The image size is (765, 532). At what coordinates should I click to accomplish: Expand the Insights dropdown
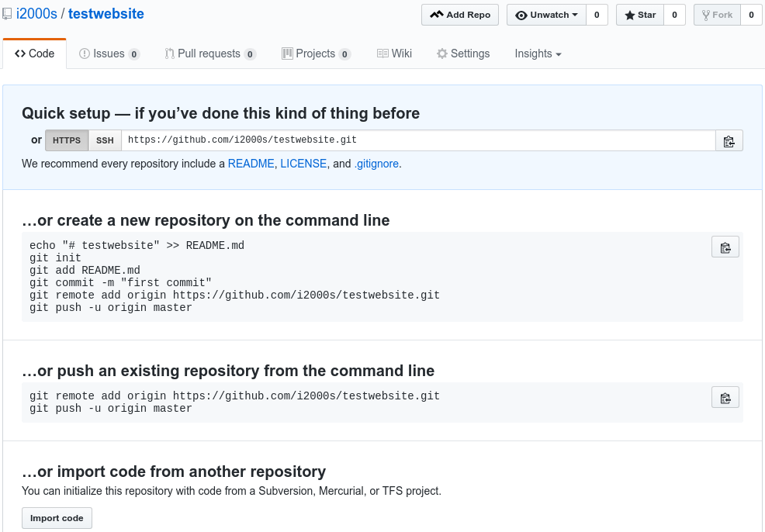pyautogui.click(x=538, y=54)
